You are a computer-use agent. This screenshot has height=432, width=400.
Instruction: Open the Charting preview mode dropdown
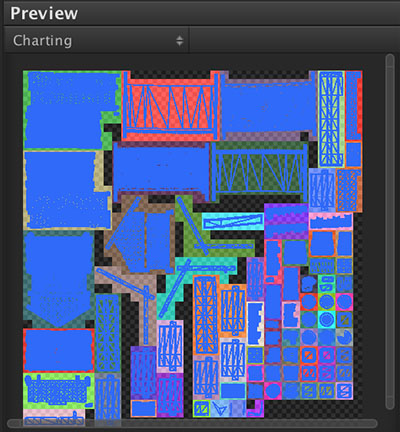(x=97, y=41)
